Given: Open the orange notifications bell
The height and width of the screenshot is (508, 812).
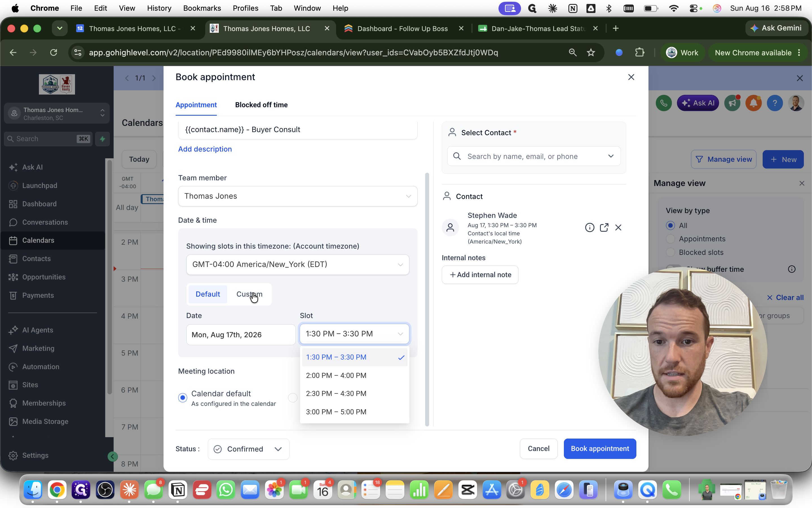Looking at the screenshot, I should (x=754, y=103).
